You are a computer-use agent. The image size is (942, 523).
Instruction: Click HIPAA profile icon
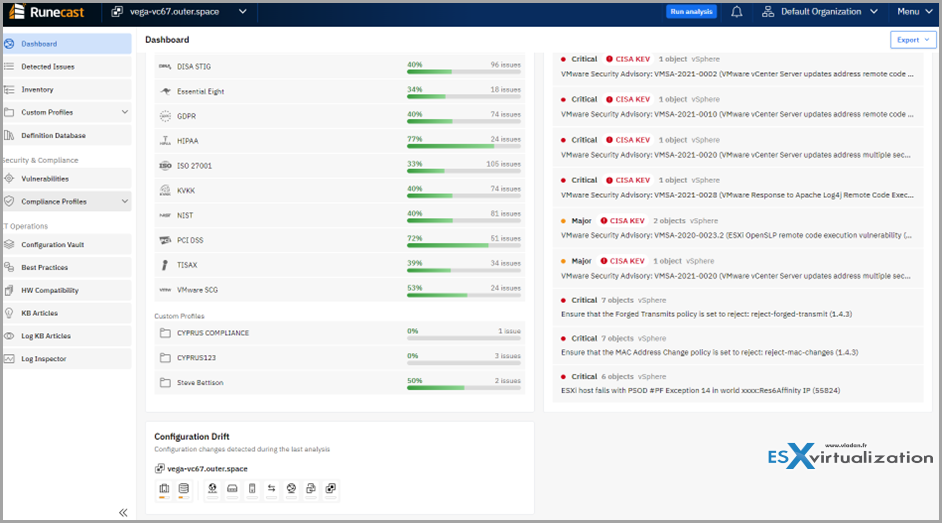click(165, 141)
